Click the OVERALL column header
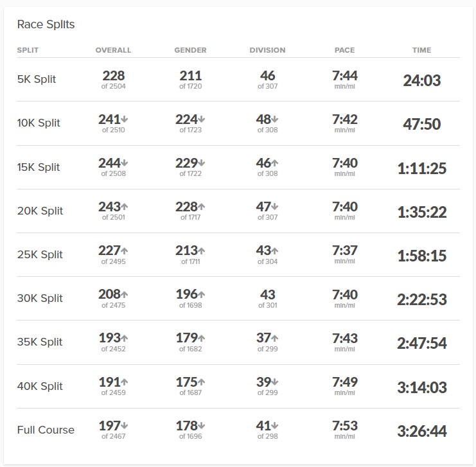This screenshot has height=467, width=476. [x=113, y=50]
